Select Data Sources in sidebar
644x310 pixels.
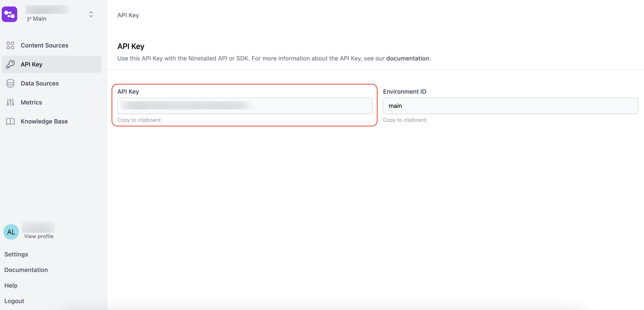point(40,83)
